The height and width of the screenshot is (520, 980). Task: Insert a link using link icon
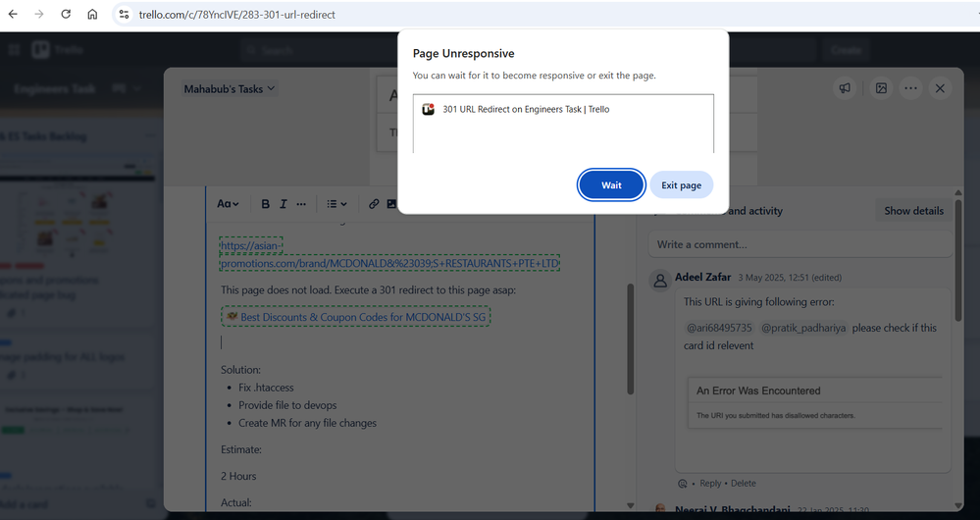[374, 204]
